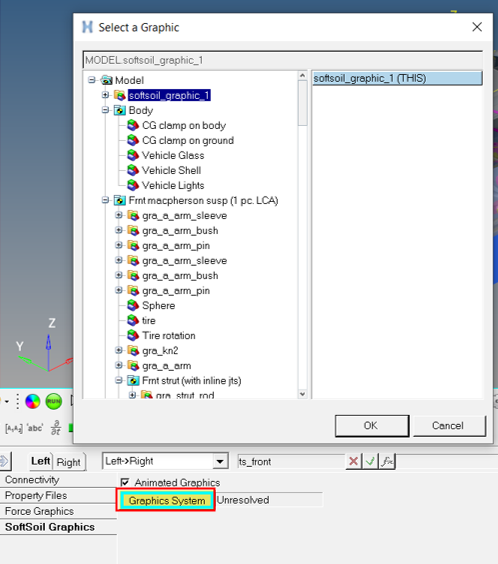Click the Graphics System collector button

coord(166,500)
